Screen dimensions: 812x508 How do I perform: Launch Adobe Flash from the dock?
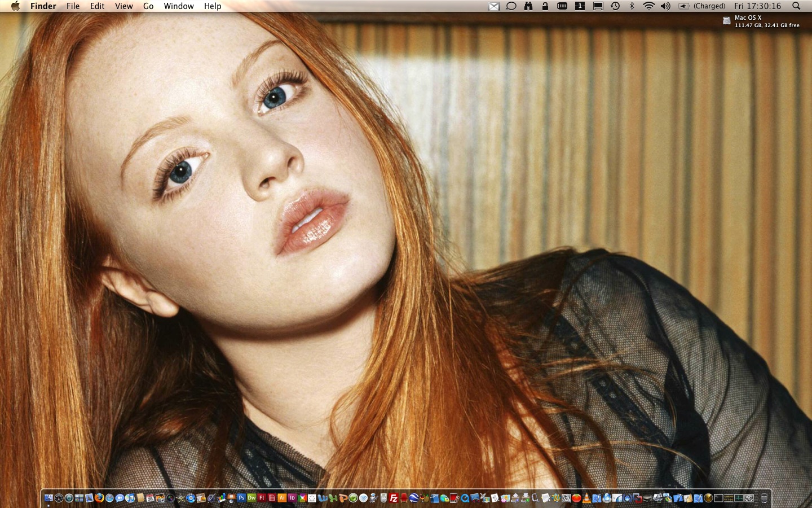click(x=262, y=498)
